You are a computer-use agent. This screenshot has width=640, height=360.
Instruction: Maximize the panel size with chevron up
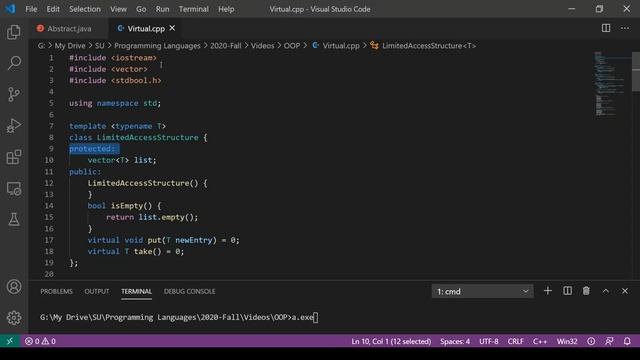coord(606,291)
